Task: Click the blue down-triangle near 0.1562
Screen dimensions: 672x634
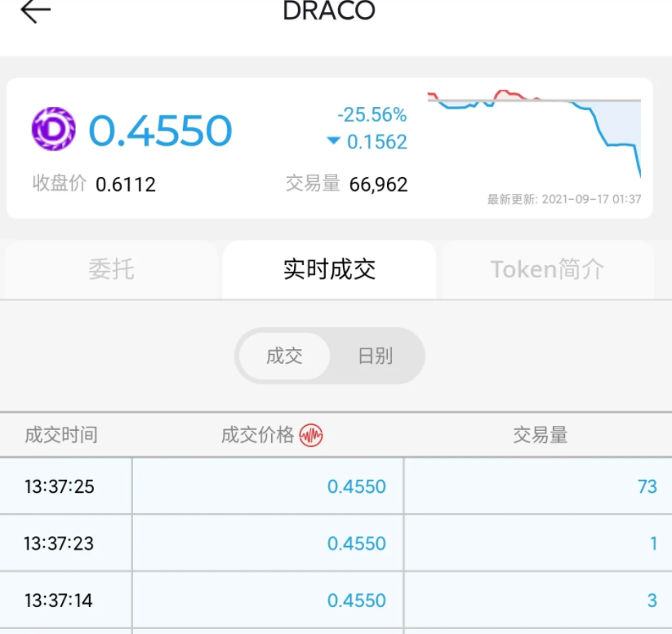Action: point(333,140)
